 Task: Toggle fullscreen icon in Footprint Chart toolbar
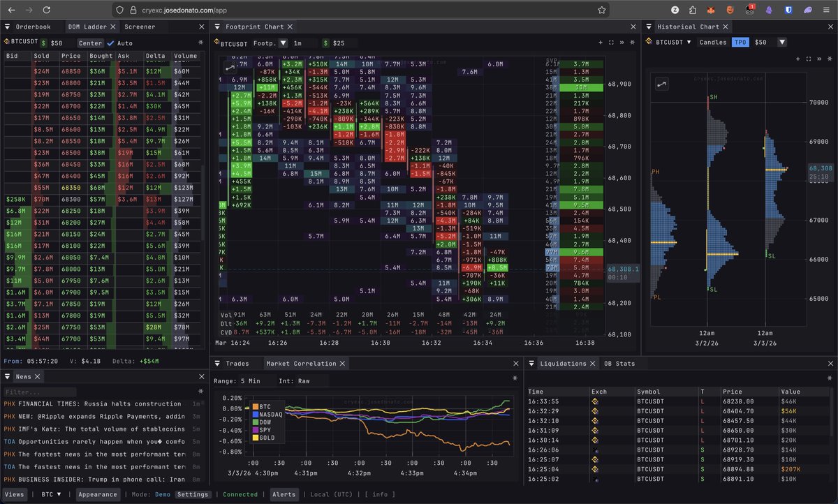[611, 43]
